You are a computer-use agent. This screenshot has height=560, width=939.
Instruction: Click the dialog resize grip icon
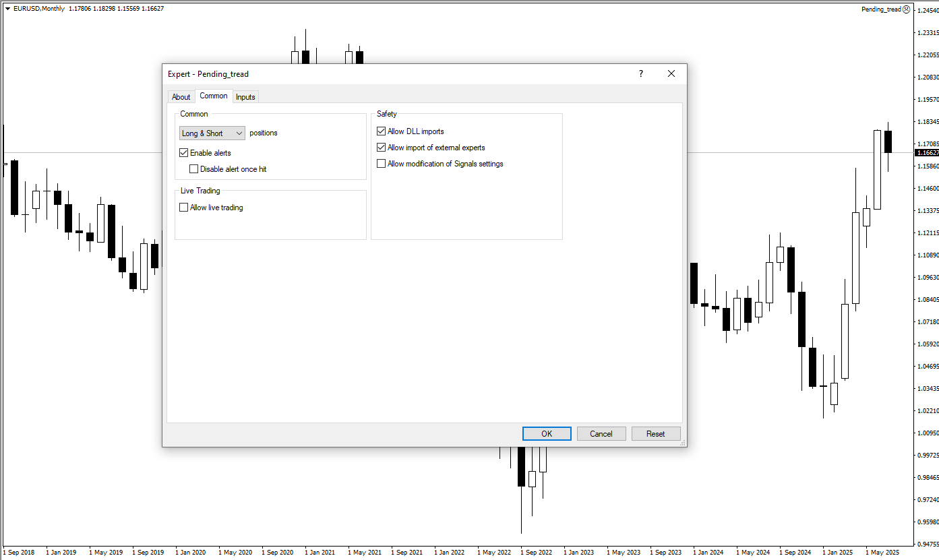pyautogui.click(x=683, y=443)
